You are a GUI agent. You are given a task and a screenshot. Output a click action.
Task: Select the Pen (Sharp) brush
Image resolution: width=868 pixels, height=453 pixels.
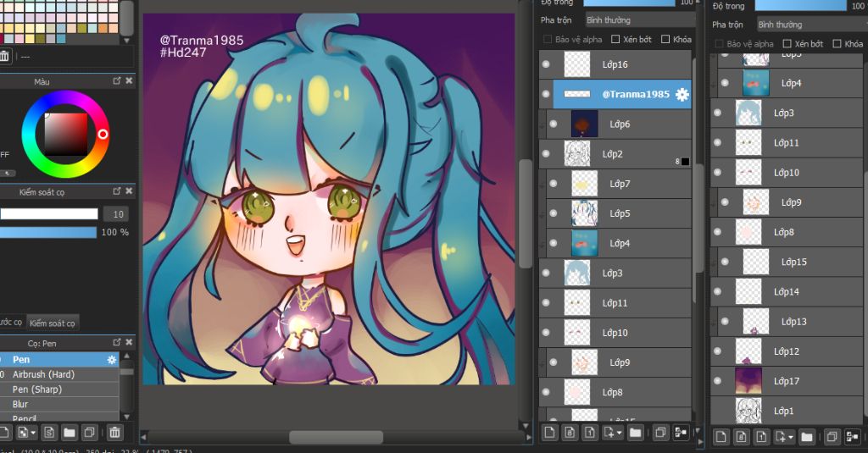click(x=59, y=389)
